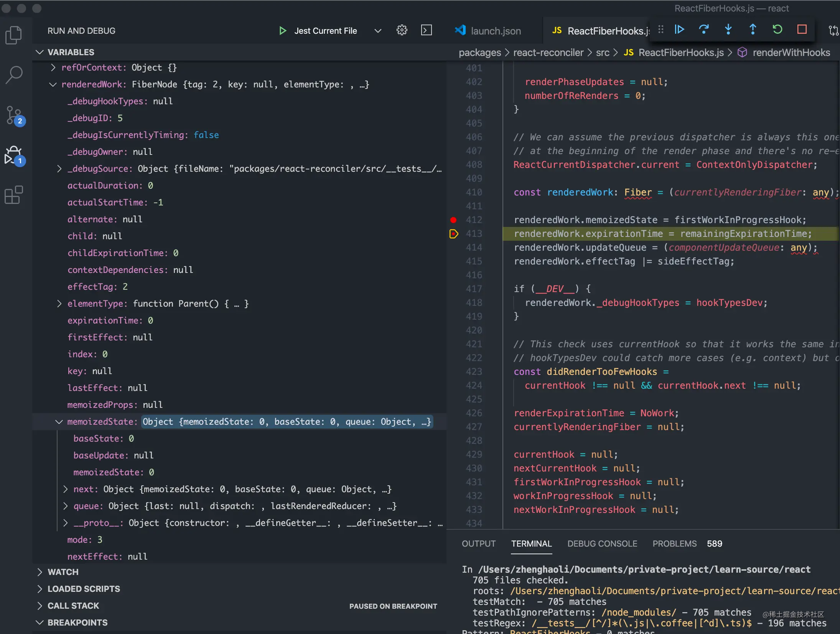Select the effectTag: 2 variable row
The image size is (840, 634).
tap(239, 287)
